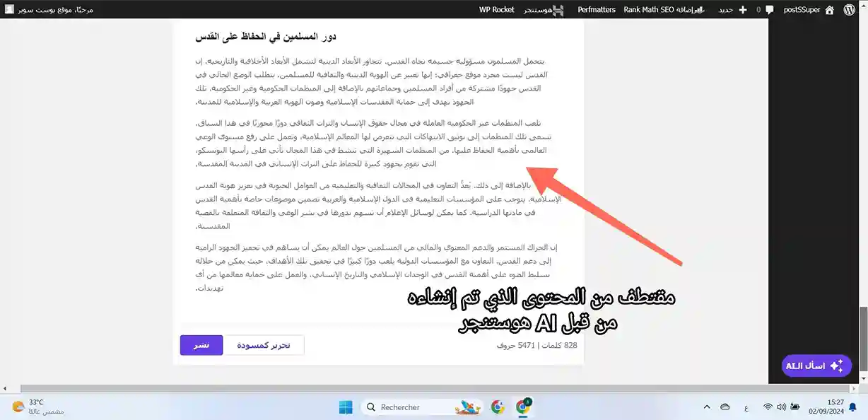Screen dimensions: 868x420
Task: Open the WordPress logo menu in the admin bar
Action: [x=849, y=9]
